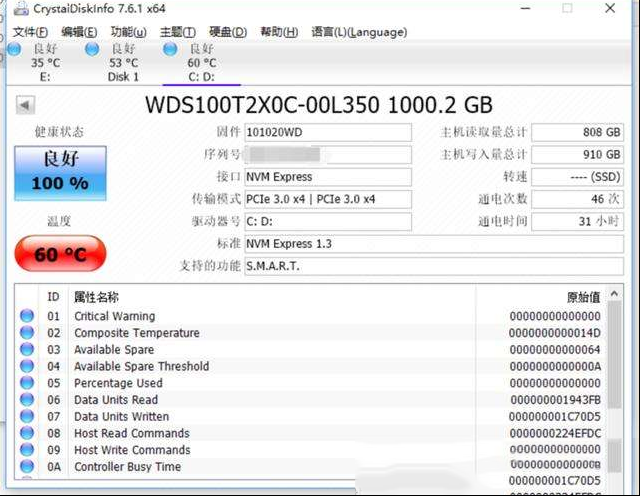Click the status dot for Available Spare row 03
Viewport: 640px width, 496px height.
click(27, 349)
